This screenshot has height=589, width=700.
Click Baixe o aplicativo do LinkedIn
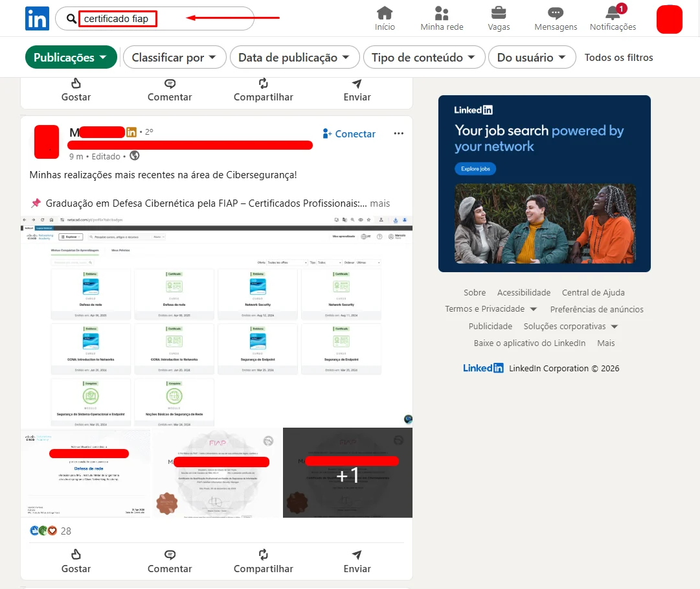530,343
